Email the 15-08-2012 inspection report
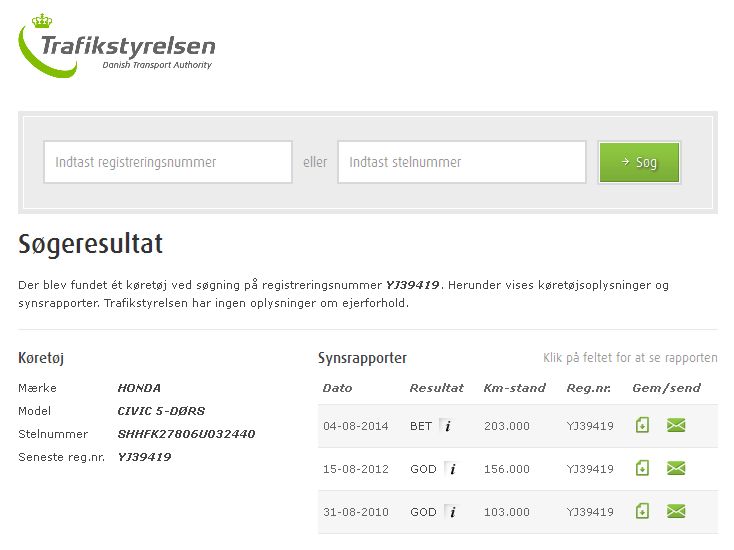This screenshot has height=550, width=734. (676, 468)
